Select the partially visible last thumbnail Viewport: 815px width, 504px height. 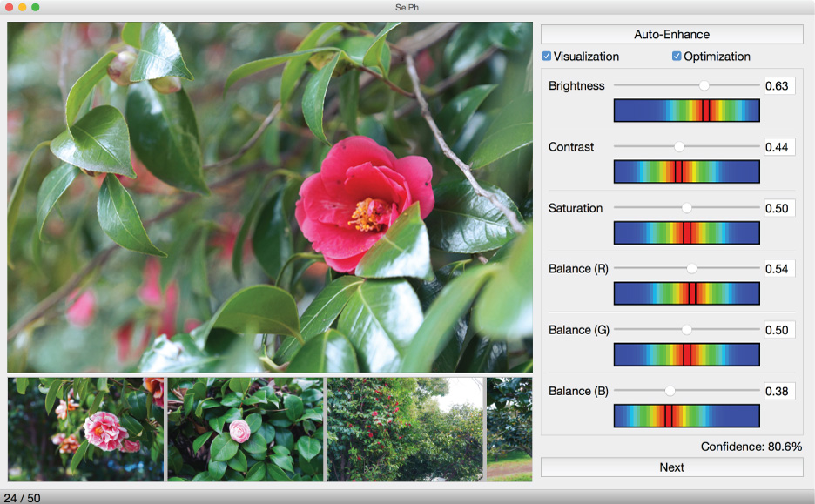click(x=509, y=429)
